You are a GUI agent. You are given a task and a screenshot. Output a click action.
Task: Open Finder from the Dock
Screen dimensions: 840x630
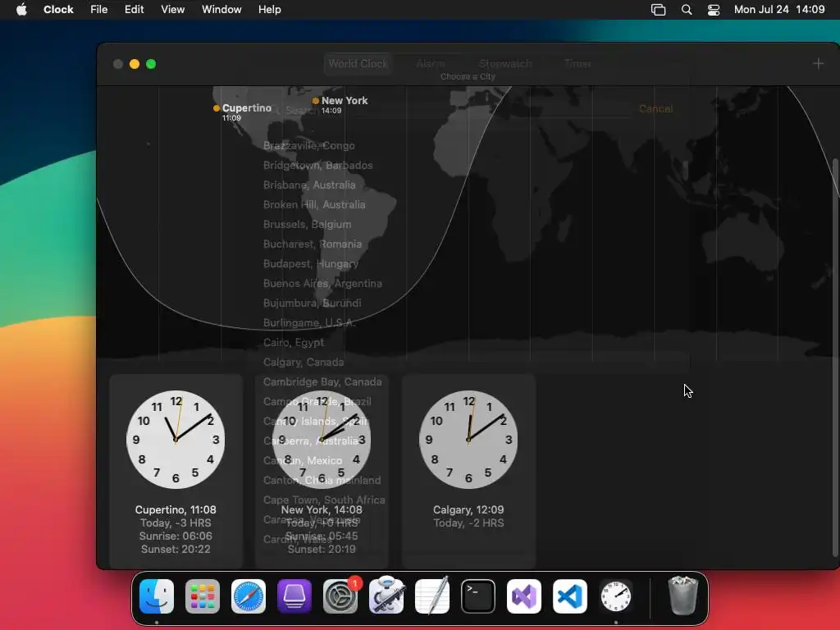coord(157,596)
